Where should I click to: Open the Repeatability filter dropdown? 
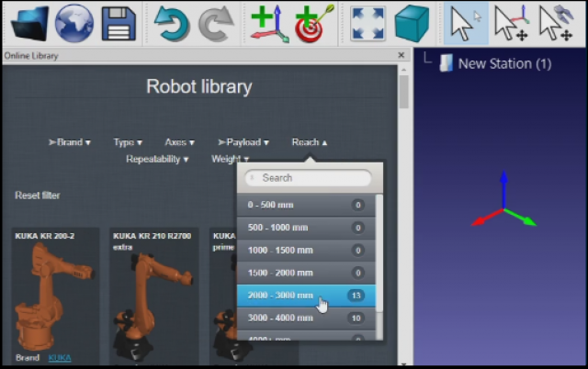click(157, 159)
